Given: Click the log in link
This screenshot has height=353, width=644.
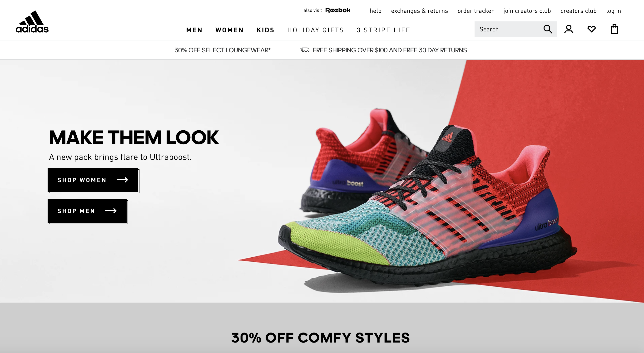Looking at the screenshot, I should coord(614,11).
